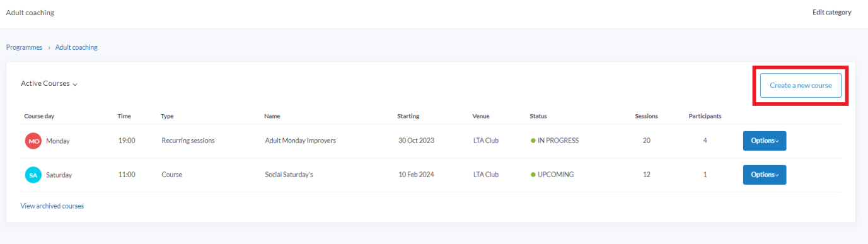The image size is (868, 244).
Task: Click the Starting column header
Action: (408, 116)
